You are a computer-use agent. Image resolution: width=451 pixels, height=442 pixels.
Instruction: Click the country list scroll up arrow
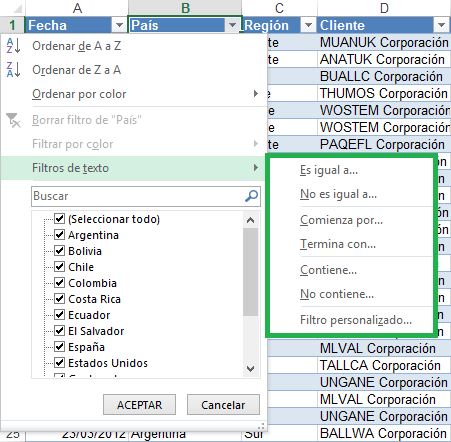250,220
